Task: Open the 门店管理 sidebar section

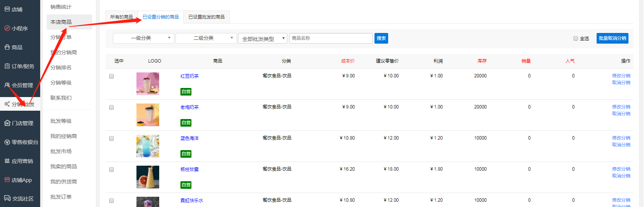Action: pos(20,123)
